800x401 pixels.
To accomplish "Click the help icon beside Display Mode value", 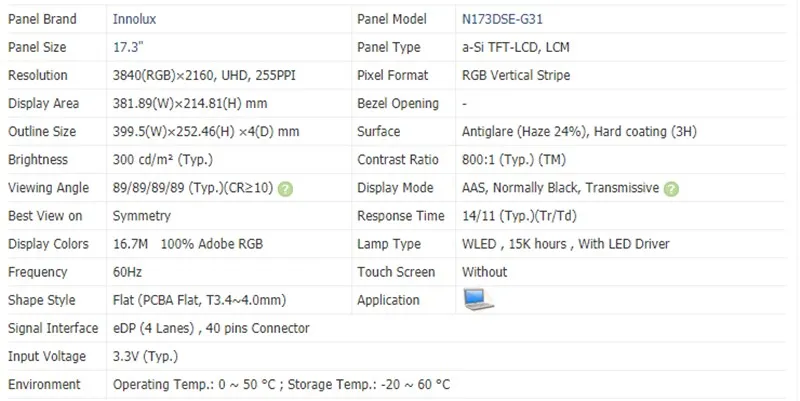I will 672,188.
